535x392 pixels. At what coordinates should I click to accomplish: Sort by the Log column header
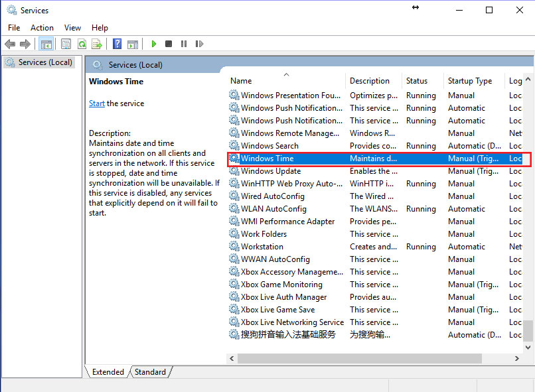point(514,81)
